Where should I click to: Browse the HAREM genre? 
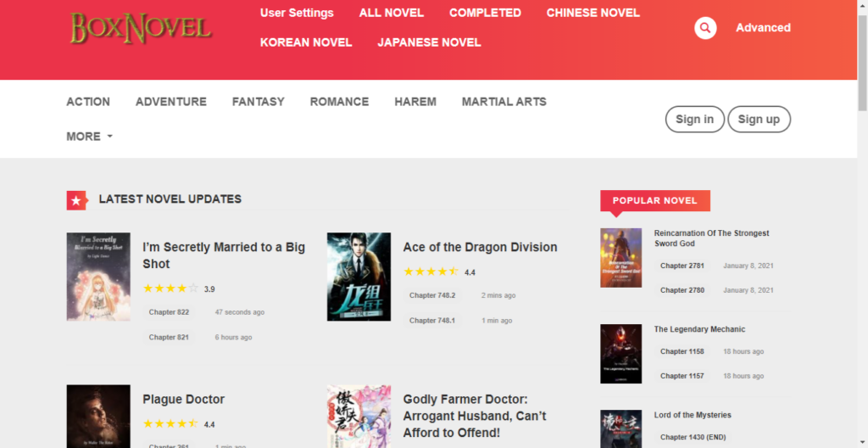[415, 102]
